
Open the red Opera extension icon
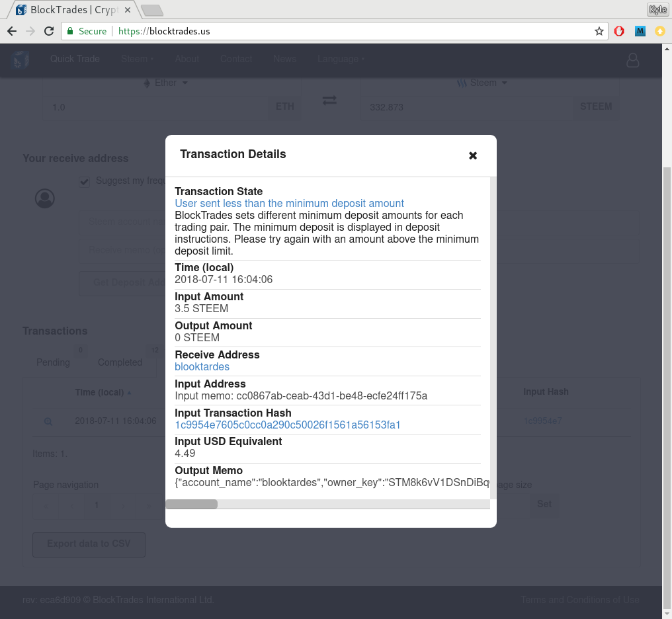pyautogui.click(x=619, y=31)
